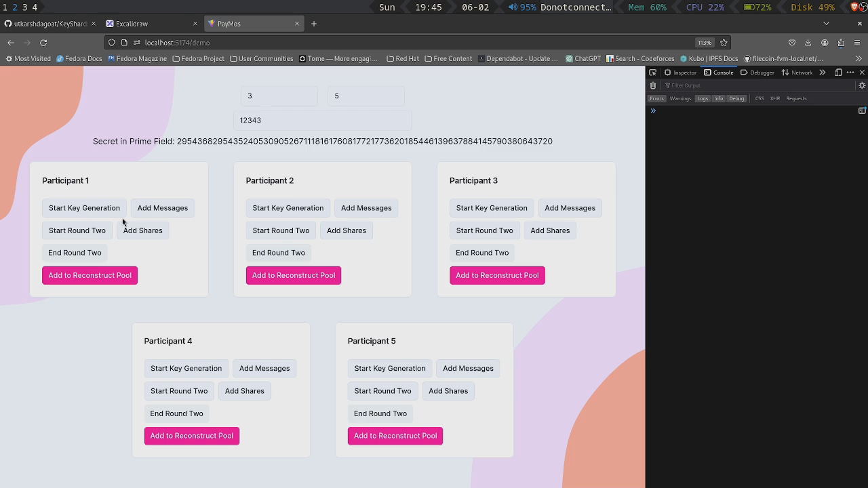Viewport: 868px width, 488px height.
Task: Click the battery 72% indicator in status bar
Action: [x=757, y=7]
